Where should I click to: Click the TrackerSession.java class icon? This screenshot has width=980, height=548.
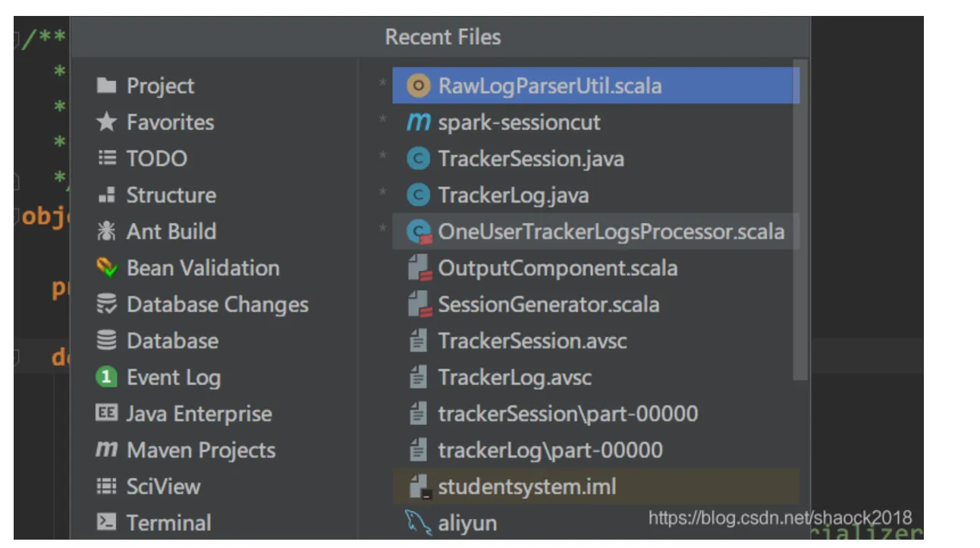(x=419, y=159)
